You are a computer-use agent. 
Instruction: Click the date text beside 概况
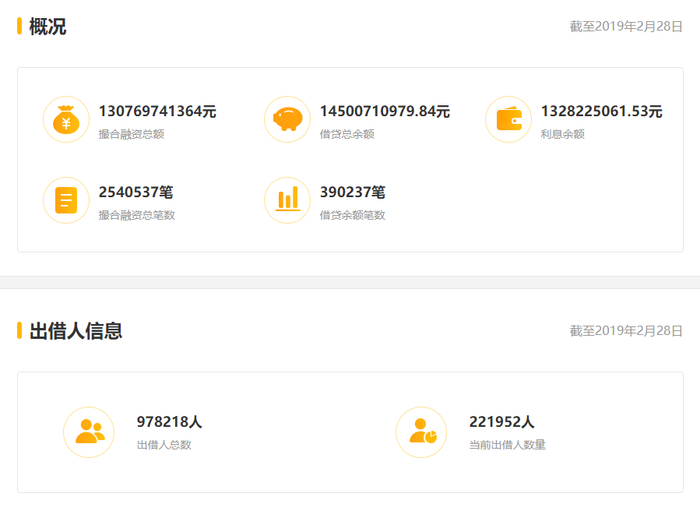point(626,26)
